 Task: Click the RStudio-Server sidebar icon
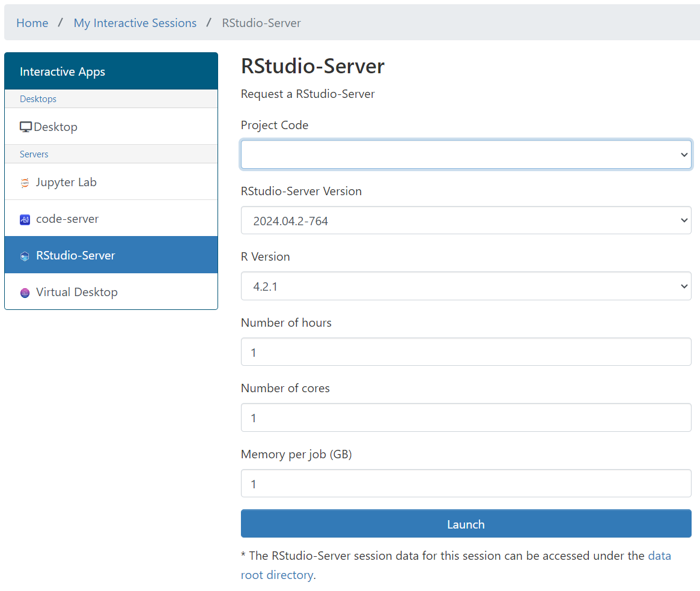click(25, 256)
